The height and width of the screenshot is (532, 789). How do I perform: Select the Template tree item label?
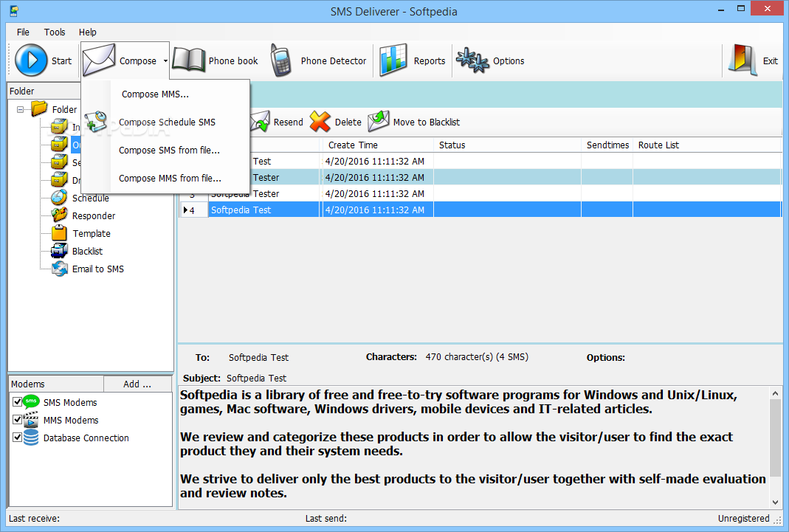pos(92,233)
